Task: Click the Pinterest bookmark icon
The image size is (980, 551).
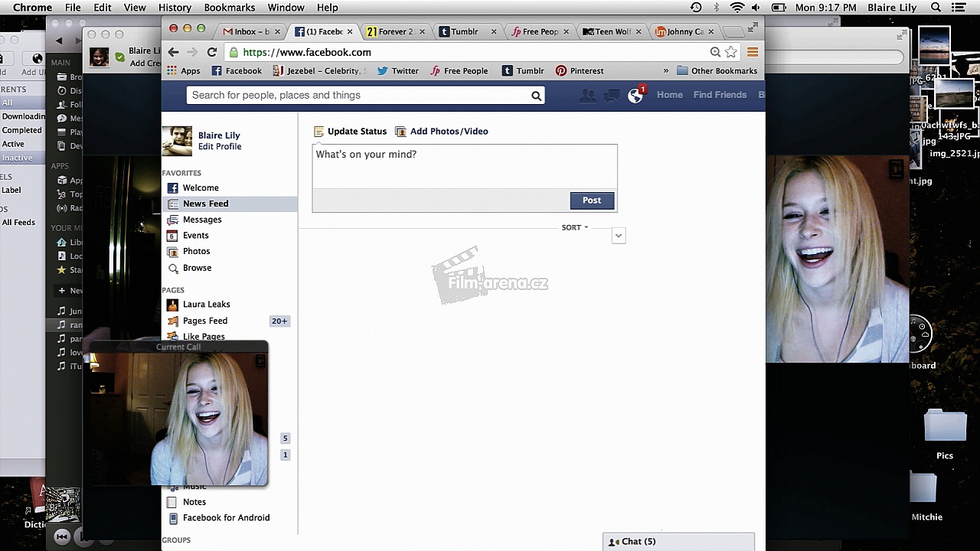Action: click(x=561, y=70)
